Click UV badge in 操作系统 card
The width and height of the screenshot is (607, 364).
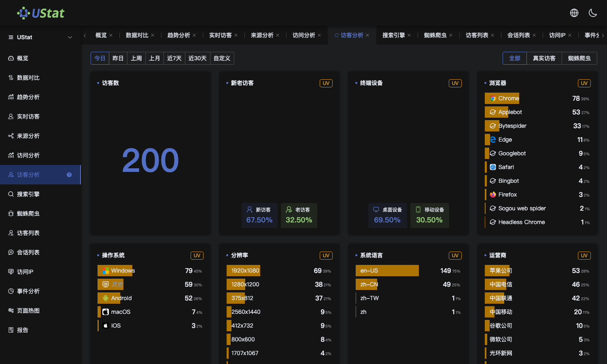(x=197, y=256)
